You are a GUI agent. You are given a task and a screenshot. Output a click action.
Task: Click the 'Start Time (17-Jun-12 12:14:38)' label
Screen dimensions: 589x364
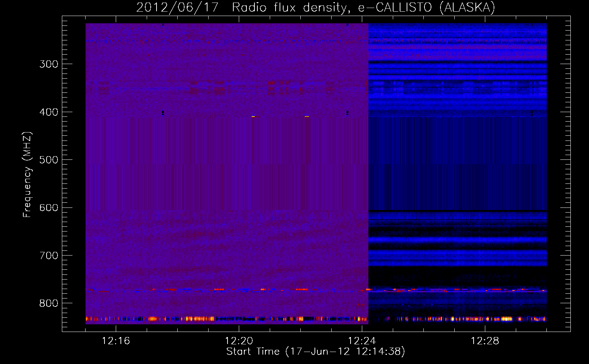(316, 352)
